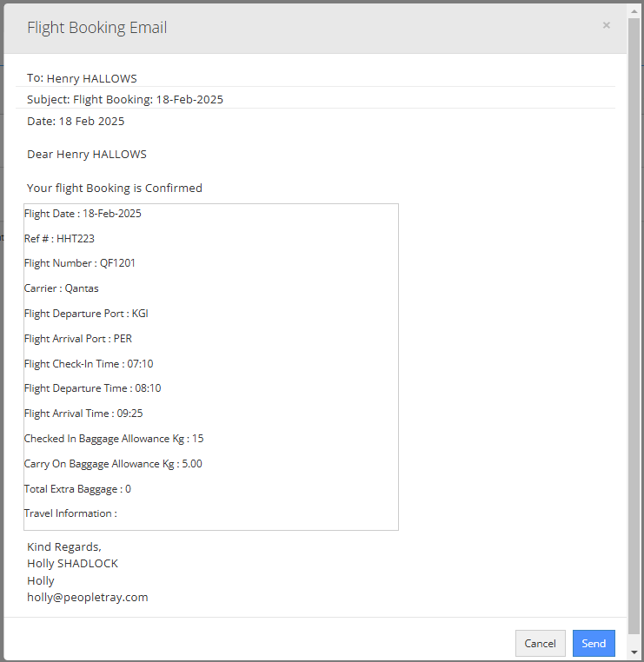Click the To: Henry HALLOWS recipient line
The image size is (644, 662).
(82, 78)
